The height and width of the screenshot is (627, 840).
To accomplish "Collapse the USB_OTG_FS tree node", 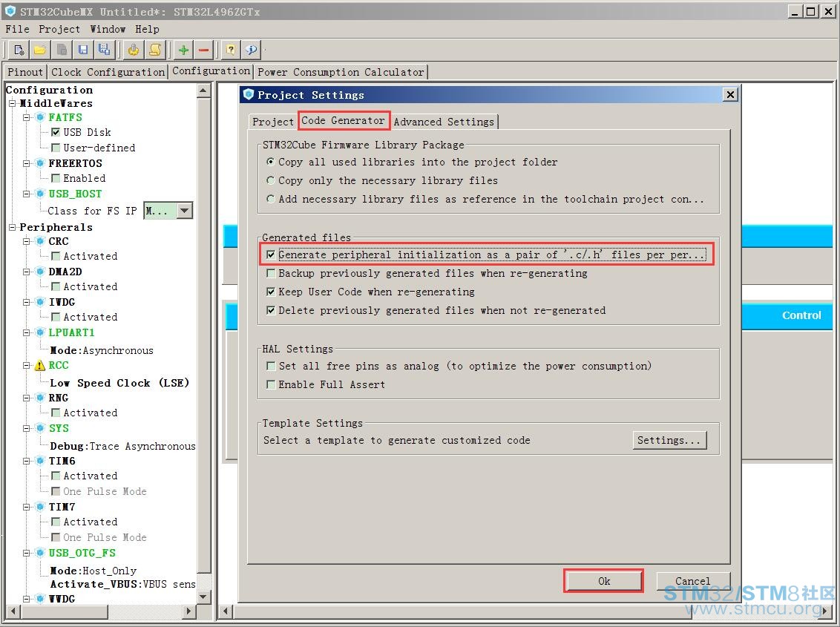I will [x=26, y=553].
